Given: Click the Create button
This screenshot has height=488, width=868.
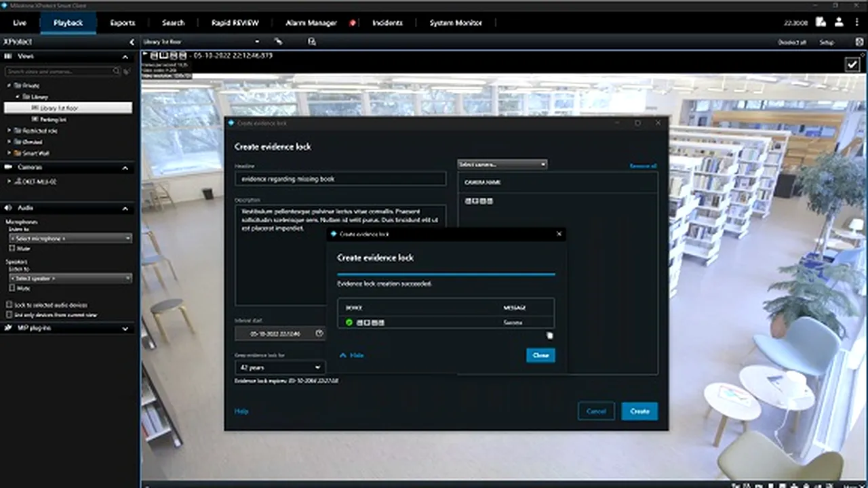Looking at the screenshot, I should coord(639,411).
